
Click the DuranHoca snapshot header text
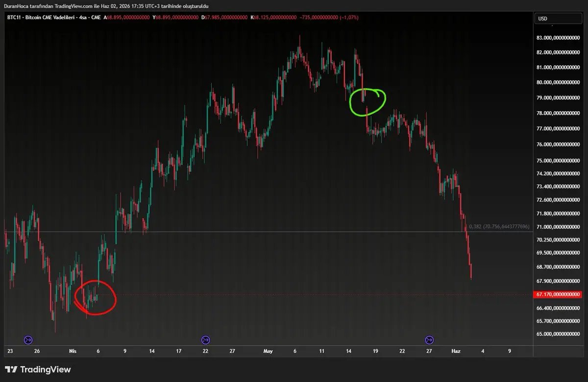click(x=106, y=6)
